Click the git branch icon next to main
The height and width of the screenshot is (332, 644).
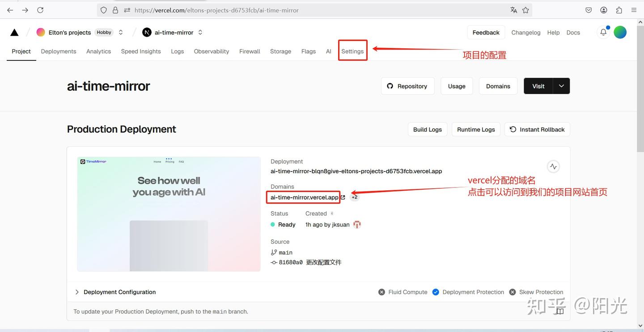274,252
